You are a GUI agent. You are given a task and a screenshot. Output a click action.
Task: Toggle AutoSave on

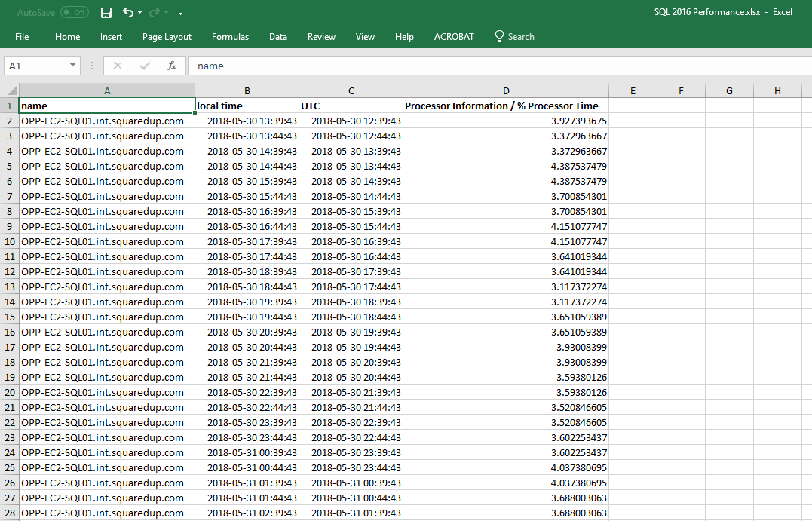click(73, 12)
